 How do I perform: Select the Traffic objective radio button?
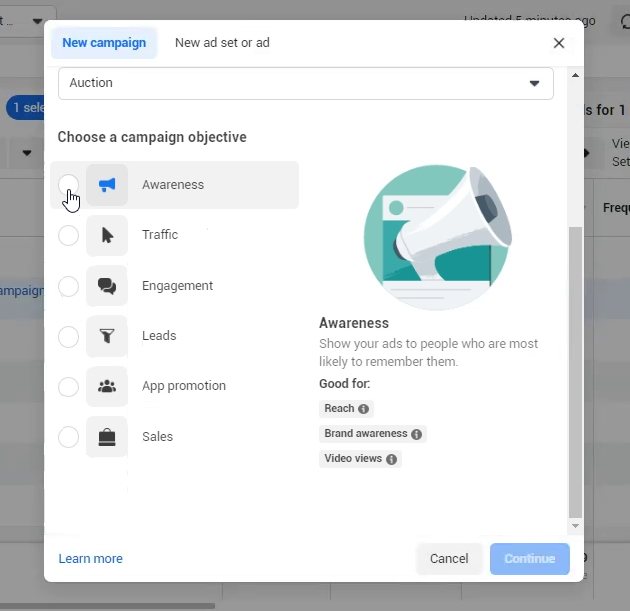coord(68,236)
